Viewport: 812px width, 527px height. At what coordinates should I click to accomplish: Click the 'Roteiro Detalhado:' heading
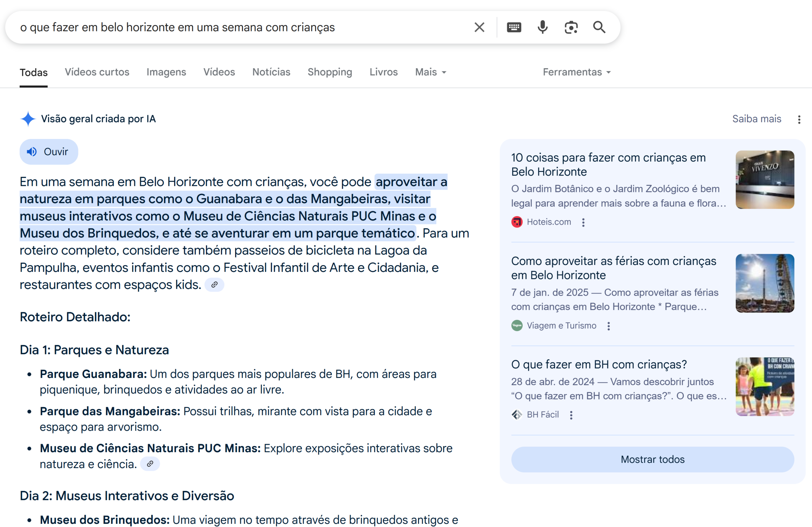click(75, 317)
